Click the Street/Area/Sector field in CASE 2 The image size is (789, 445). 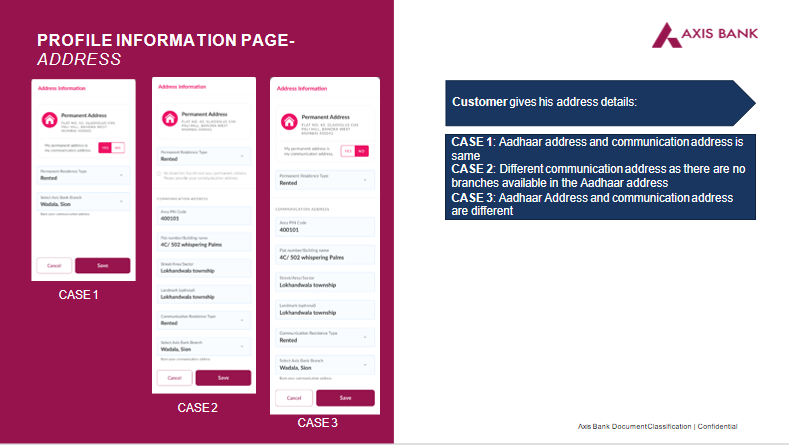coord(203,268)
